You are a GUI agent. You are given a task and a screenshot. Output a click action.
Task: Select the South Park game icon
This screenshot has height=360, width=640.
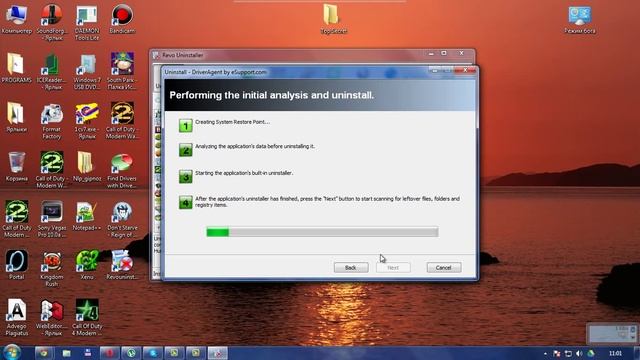(x=122, y=72)
